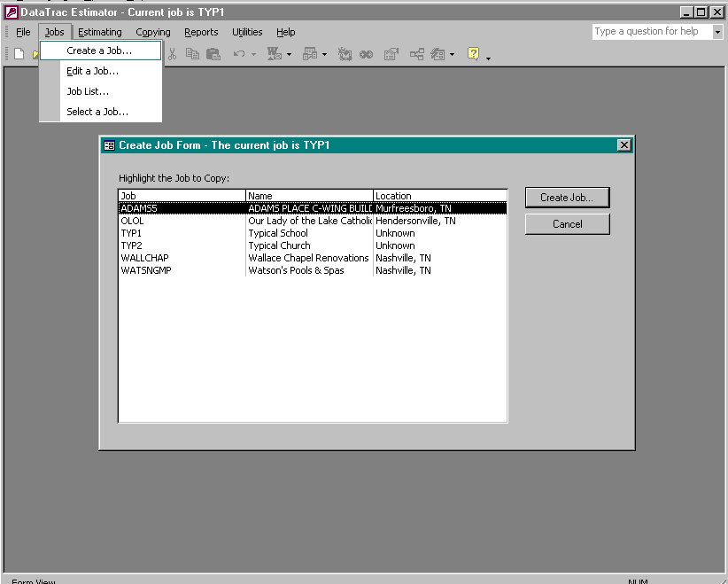Choose Job List menu entry
Screen dimensions: 728x584
pyautogui.click(x=101, y=91)
